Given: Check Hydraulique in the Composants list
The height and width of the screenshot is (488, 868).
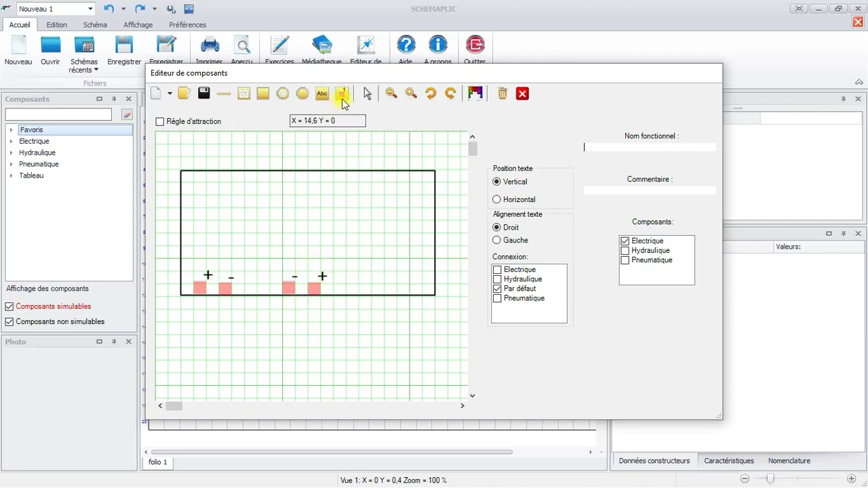Looking at the screenshot, I should [625, 250].
